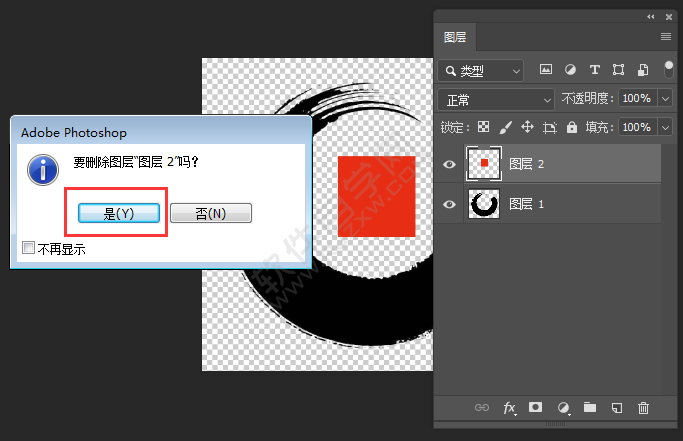
Task: Create a new group folder icon
Action: (590, 407)
